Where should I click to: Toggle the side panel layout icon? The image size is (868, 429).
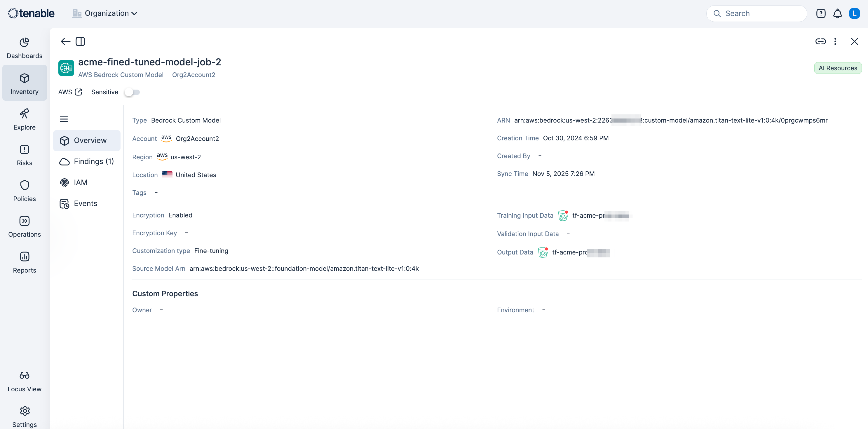tap(80, 41)
